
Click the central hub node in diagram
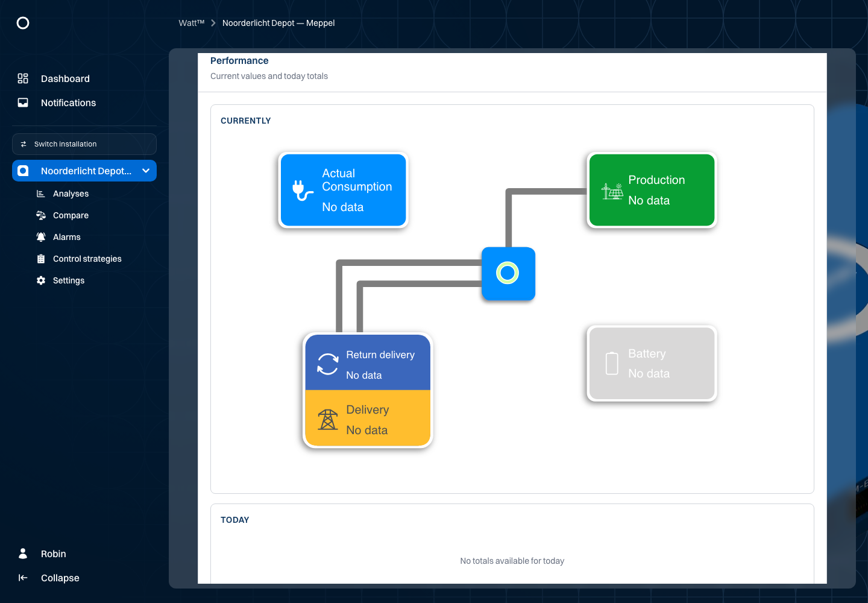tap(508, 274)
